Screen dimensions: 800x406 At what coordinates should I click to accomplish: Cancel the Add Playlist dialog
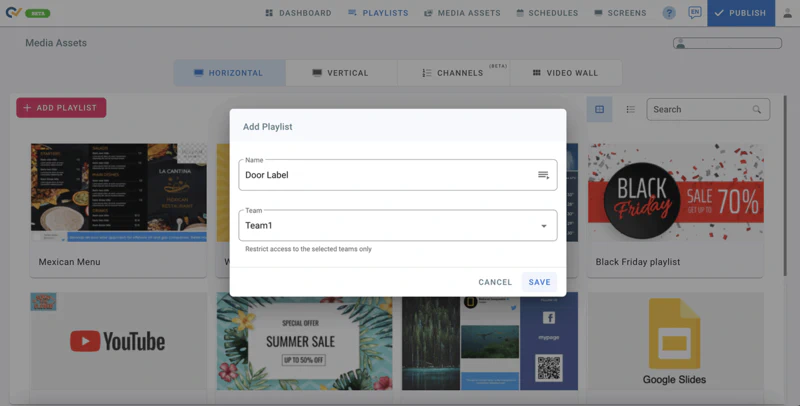tap(495, 282)
